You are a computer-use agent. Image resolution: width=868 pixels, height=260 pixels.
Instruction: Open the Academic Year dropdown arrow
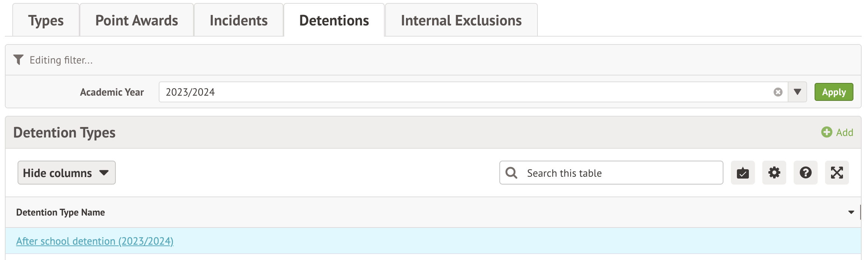797,92
